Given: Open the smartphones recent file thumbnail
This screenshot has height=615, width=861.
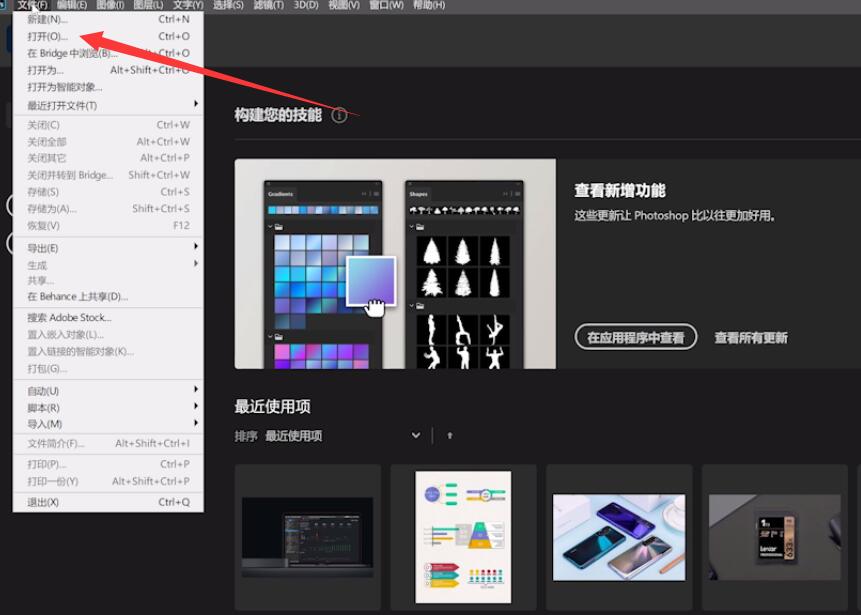Looking at the screenshot, I should [619, 536].
